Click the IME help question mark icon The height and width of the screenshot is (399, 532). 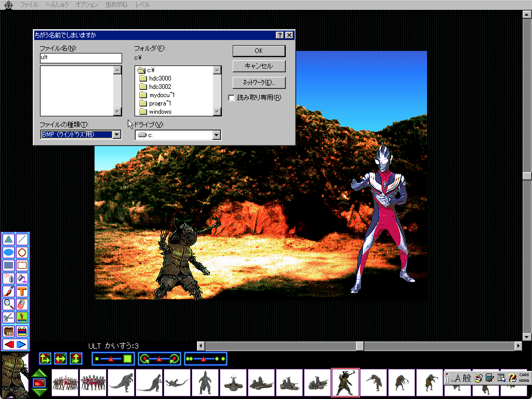click(512, 378)
